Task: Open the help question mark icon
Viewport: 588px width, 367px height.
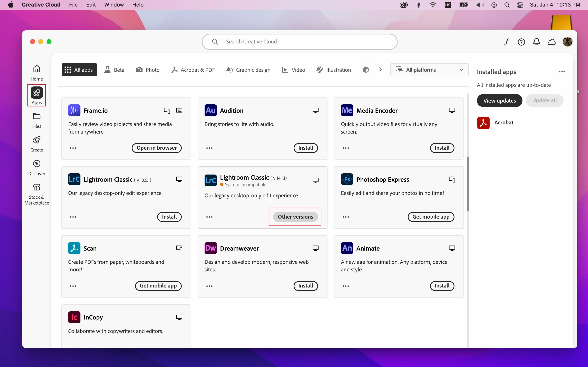Action: click(x=521, y=42)
